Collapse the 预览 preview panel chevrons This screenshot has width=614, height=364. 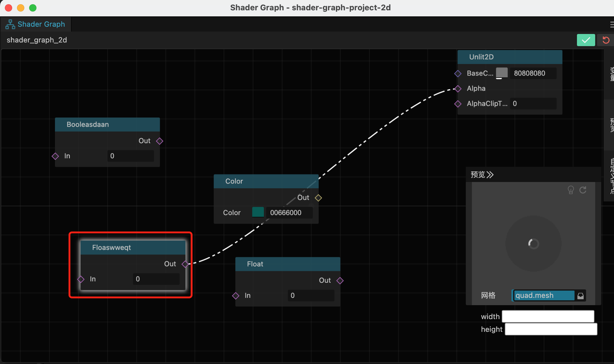(490, 175)
